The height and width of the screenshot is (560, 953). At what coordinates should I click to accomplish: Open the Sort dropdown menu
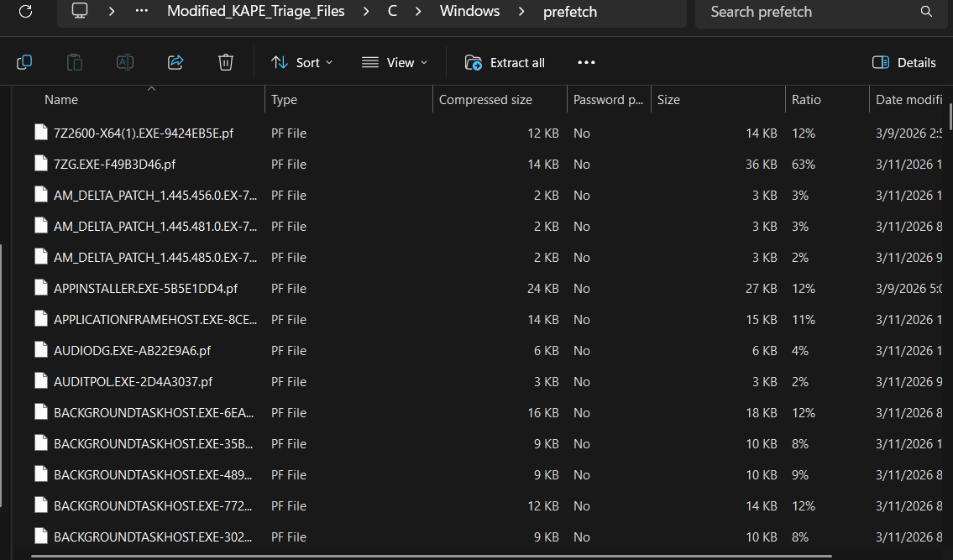pos(301,62)
